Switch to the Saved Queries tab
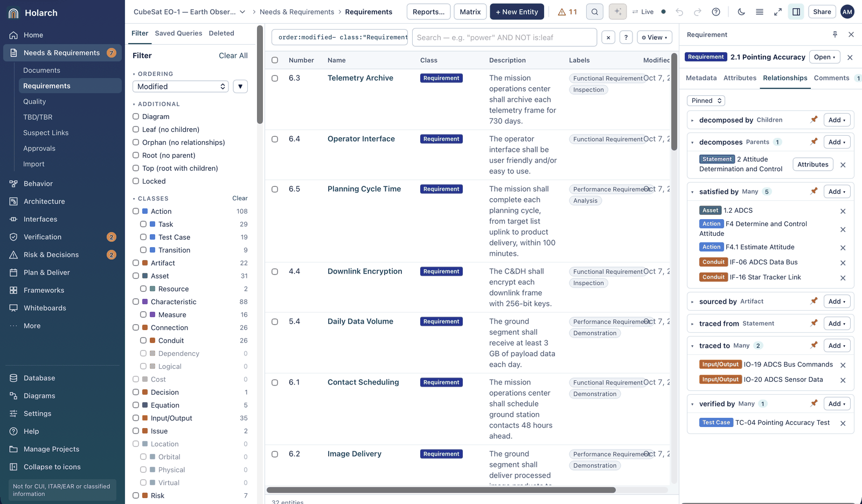Image resolution: width=862 pixels, height=504 pixels. pyautogui.click(x=178, y=33)
